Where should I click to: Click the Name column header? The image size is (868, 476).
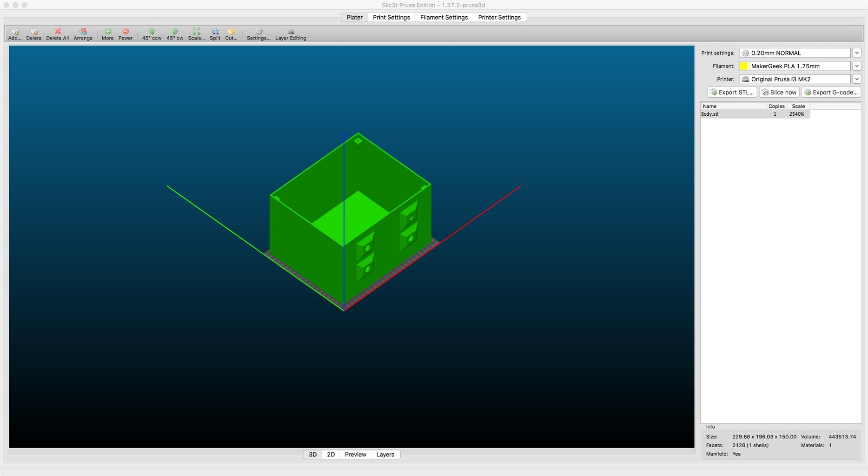(734, 106)
